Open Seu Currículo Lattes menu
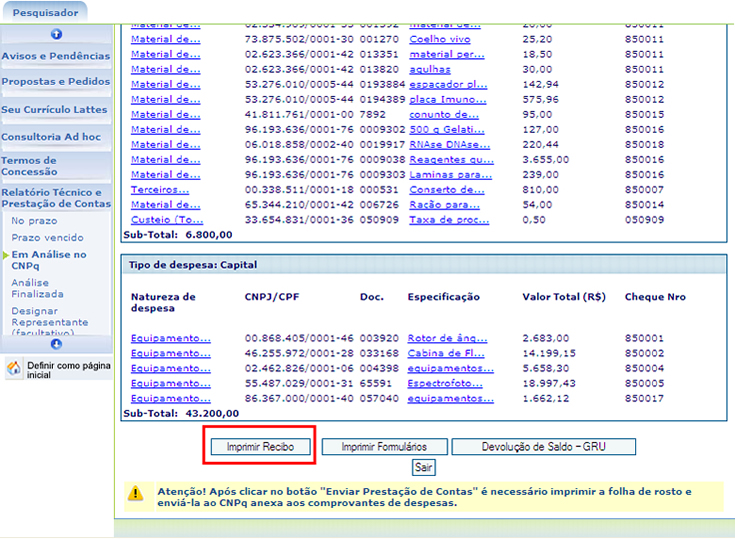735x539 pixels. pyautogui.click(x=54, y=110)
